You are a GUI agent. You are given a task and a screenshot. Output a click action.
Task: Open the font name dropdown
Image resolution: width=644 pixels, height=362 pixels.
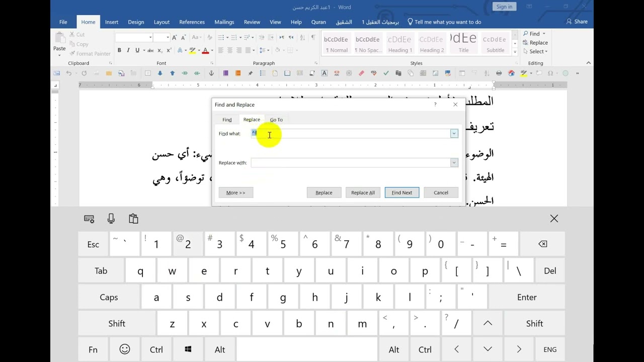coord(150,38)
